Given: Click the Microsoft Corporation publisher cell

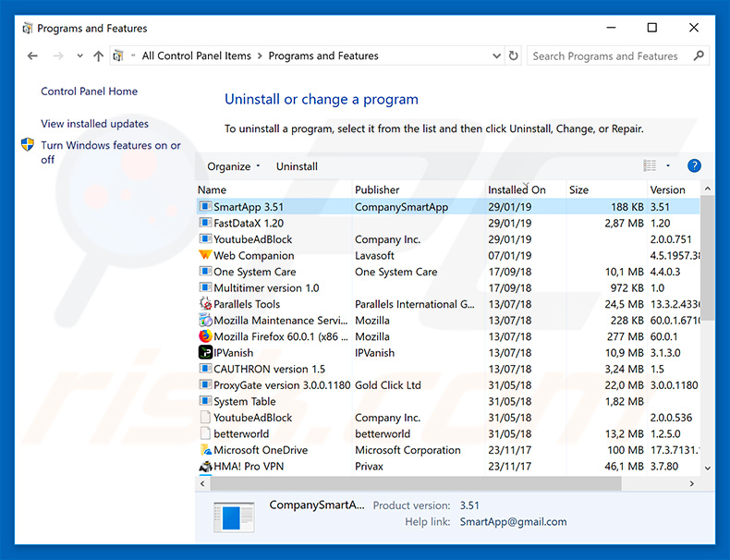Looking at the screenshot, I should [x=408, y=450].
